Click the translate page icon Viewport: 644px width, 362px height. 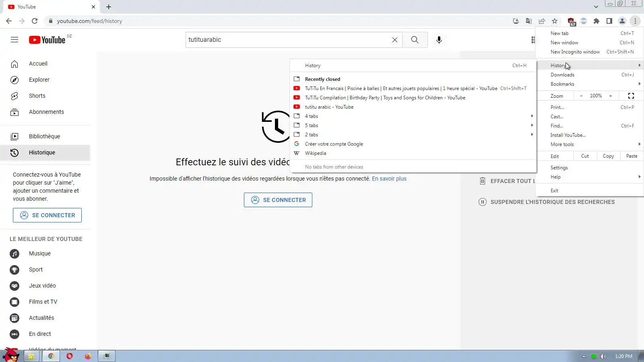click(529, 21)
